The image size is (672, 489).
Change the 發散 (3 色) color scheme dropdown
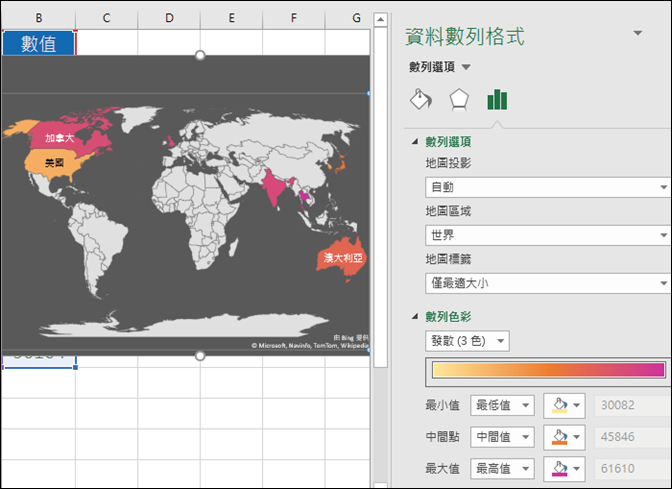click(467, 341)
